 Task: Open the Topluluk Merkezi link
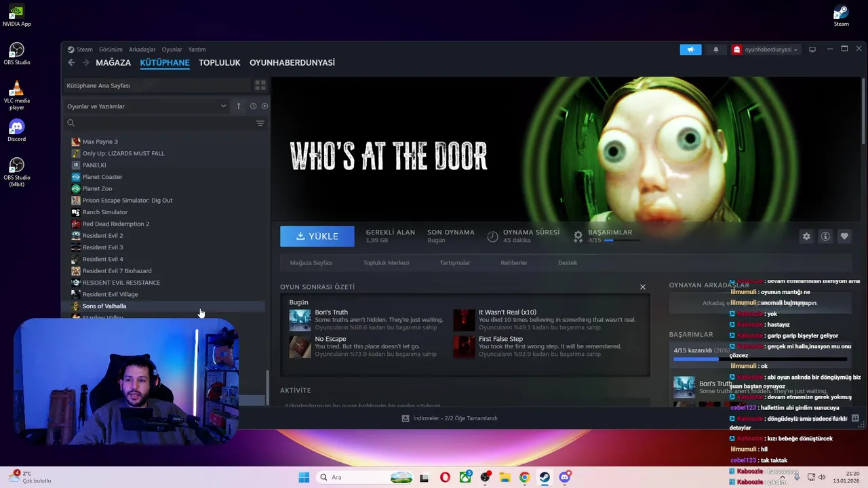coord(386,262)
